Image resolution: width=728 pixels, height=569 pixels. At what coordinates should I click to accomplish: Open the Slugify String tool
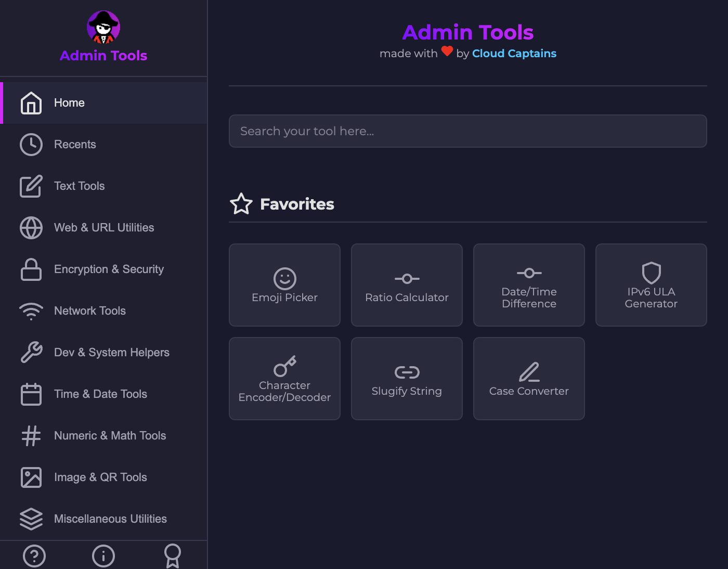(407, 378)
